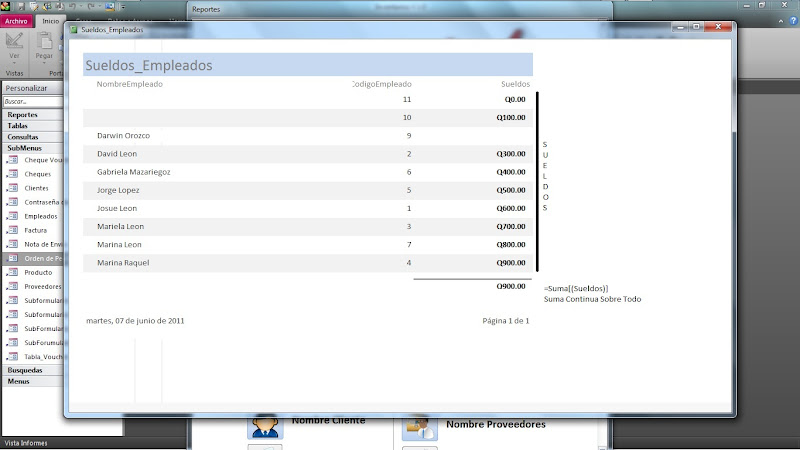This screenshot has height=450, width=800.
Task: Click the Ver view icon in ribbon
Action: [x=14, y=42]
